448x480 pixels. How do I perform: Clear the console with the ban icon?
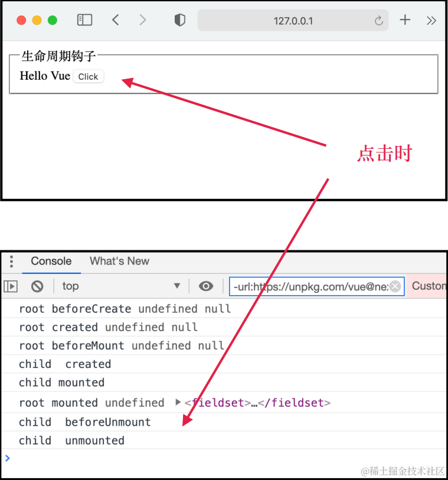37,286
